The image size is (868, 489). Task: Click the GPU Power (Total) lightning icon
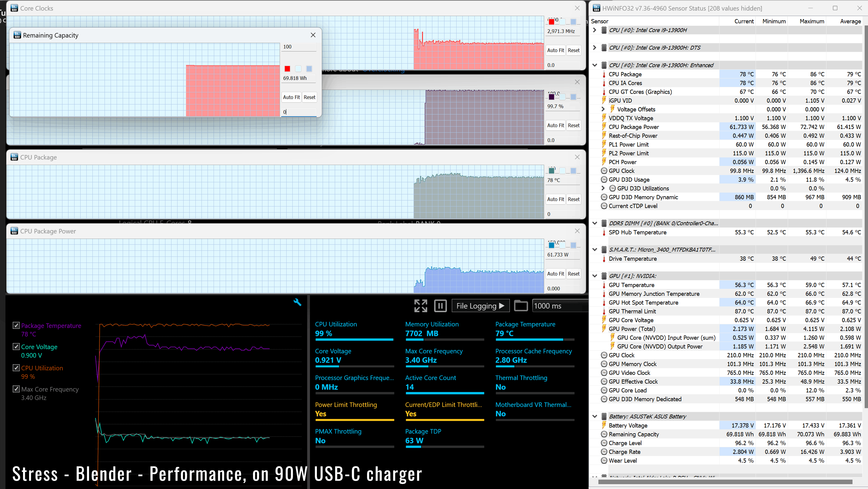pos(604,329)
